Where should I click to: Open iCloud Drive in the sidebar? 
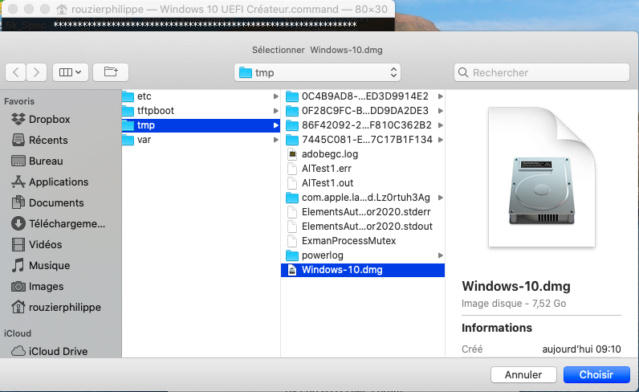(49, 351)
